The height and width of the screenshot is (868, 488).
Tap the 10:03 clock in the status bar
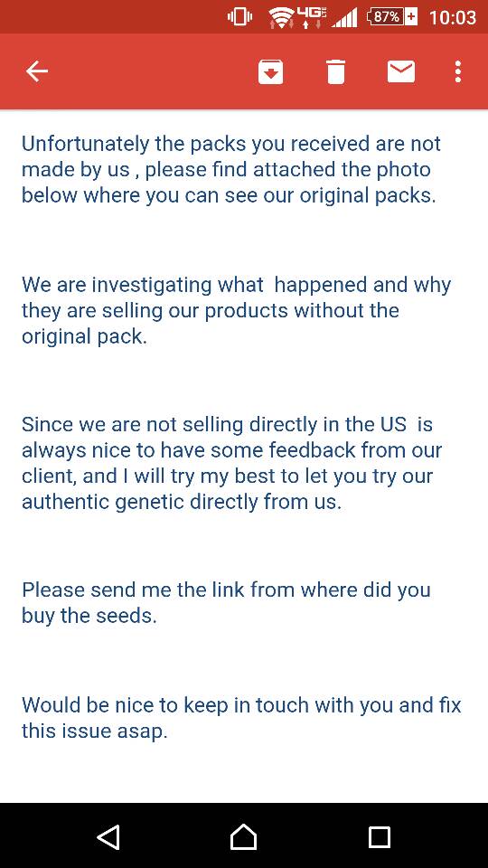453,17
